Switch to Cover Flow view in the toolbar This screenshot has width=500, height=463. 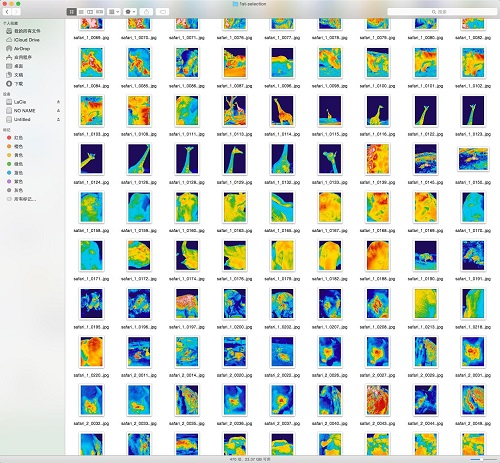point(99,12)
